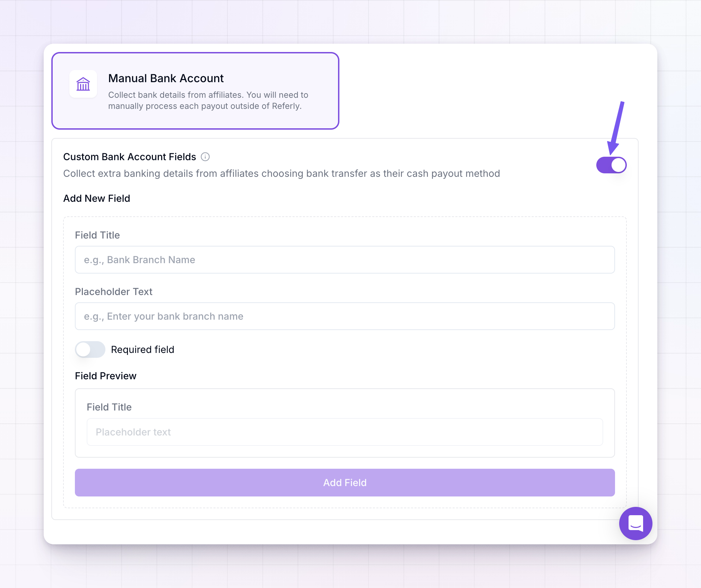Click the "Placeholder Text" label
The width and height of the screenshot is (701, 588).
[x=114, y=292]
